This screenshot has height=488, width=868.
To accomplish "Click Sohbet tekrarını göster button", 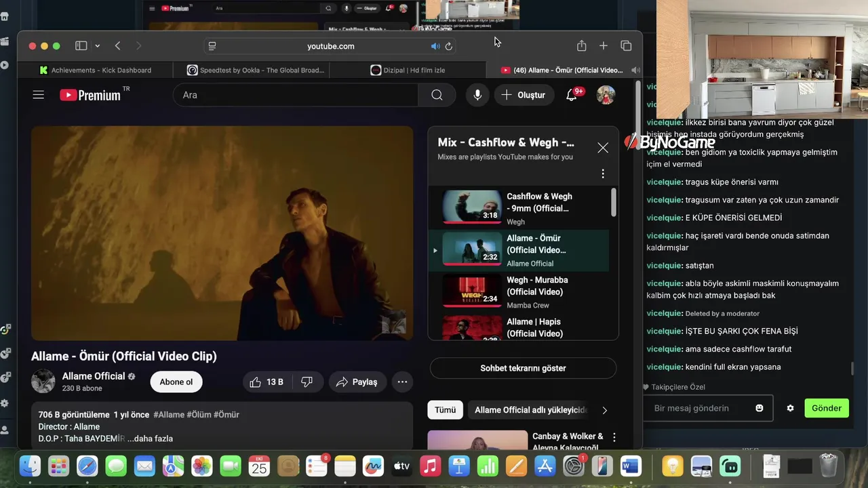I will [x=524, y=368].
